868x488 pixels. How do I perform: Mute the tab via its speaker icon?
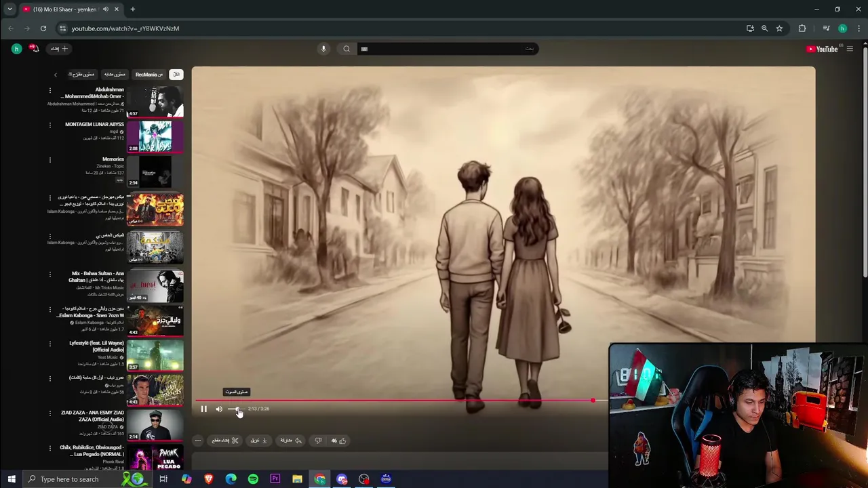click(106, 9)
